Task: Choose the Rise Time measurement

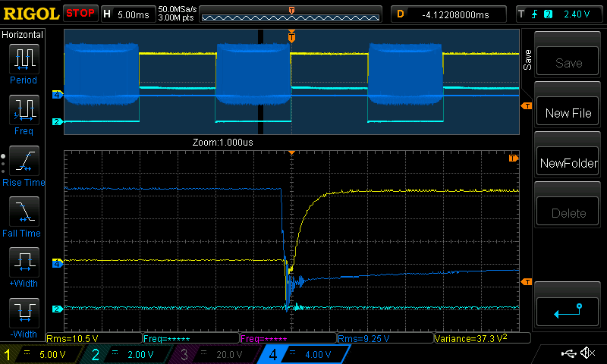Action: point(23,162)
